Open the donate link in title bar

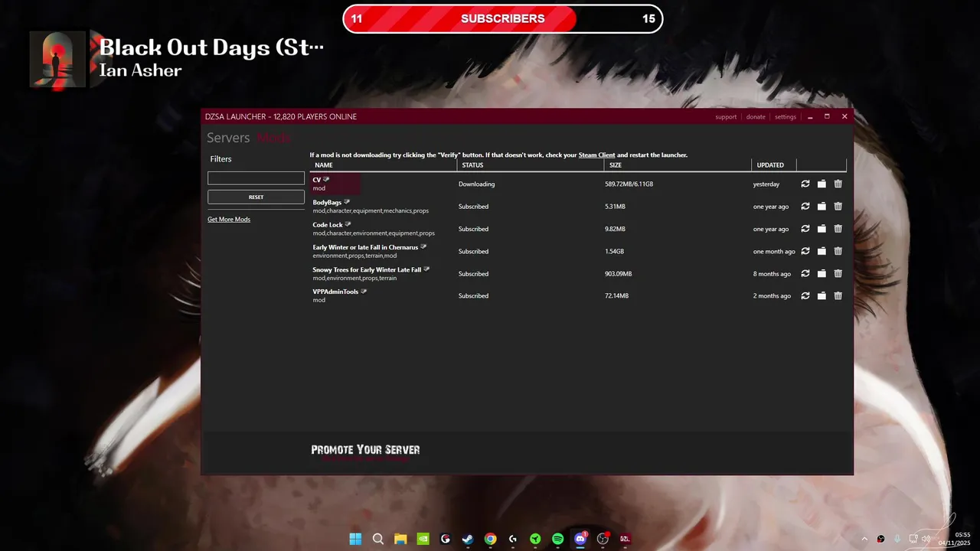756,117
